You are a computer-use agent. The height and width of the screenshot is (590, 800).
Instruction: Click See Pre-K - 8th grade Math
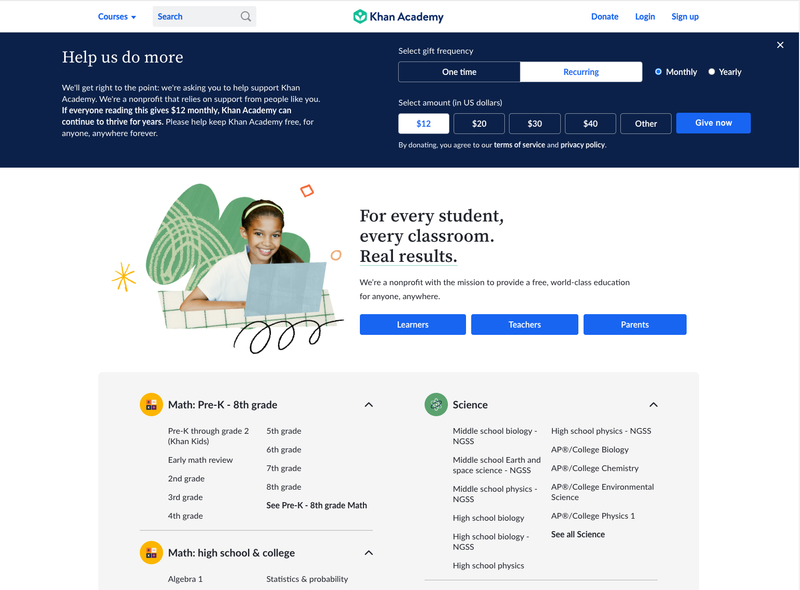[316, 505]
